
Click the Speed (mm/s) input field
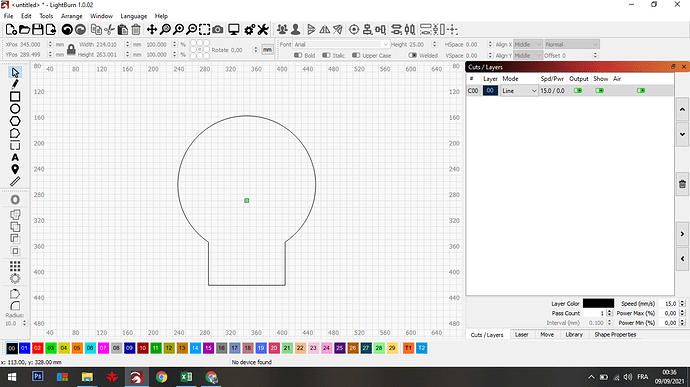(668, 304)
